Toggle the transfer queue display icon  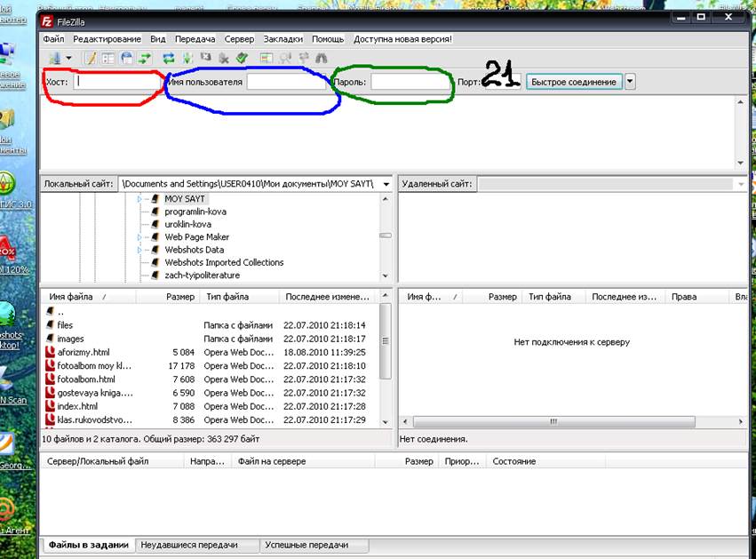pos(145,59)
